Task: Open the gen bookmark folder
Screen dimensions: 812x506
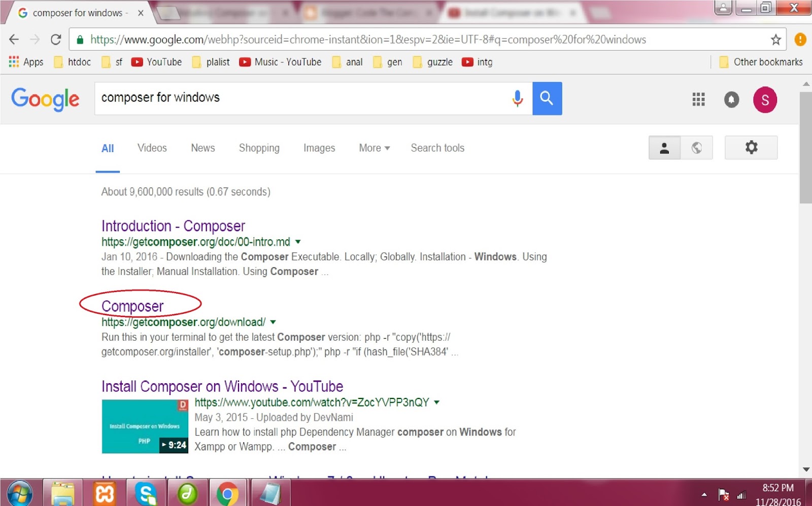Action: (x=387, y=62)
